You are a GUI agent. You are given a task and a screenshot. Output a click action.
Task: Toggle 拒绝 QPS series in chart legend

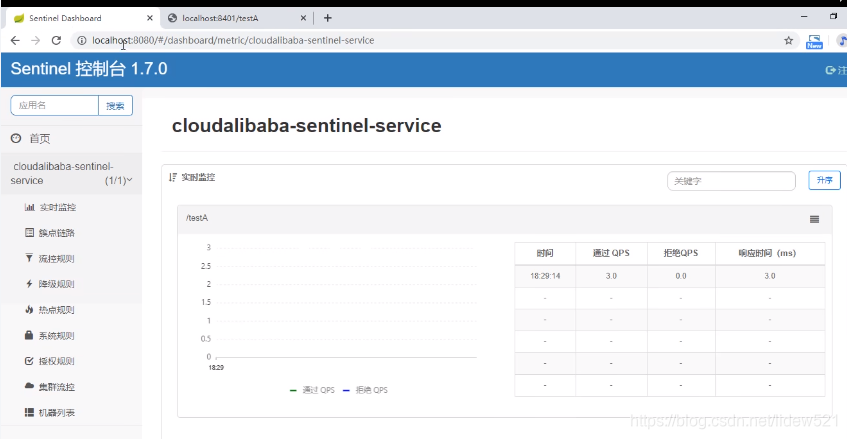pyautogui.click(x=365, y=390)
